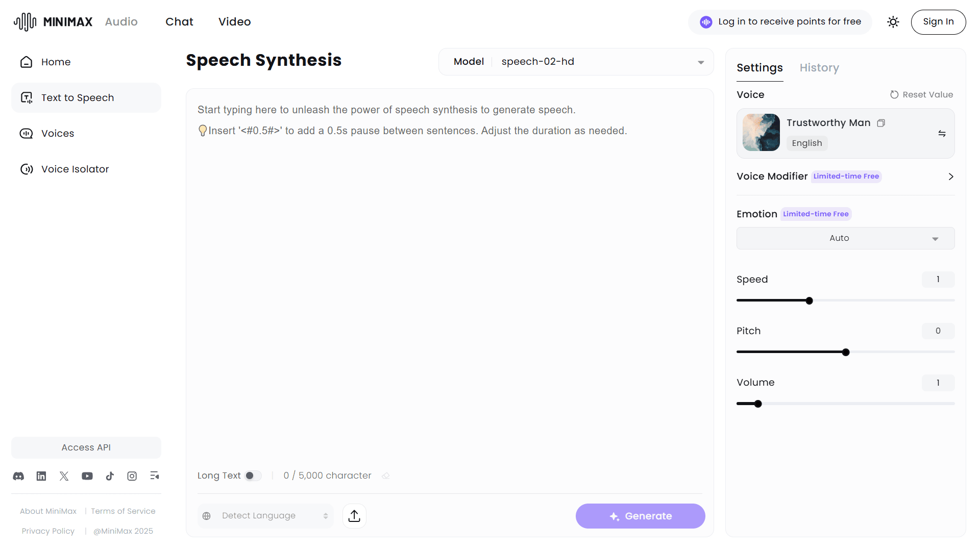Enable the Long Text toggle

tap(253, 475)
